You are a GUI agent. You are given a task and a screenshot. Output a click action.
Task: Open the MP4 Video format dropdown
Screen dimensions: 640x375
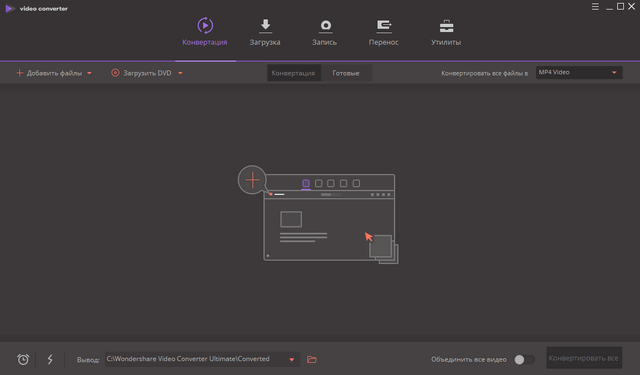[x=579, y=73]
